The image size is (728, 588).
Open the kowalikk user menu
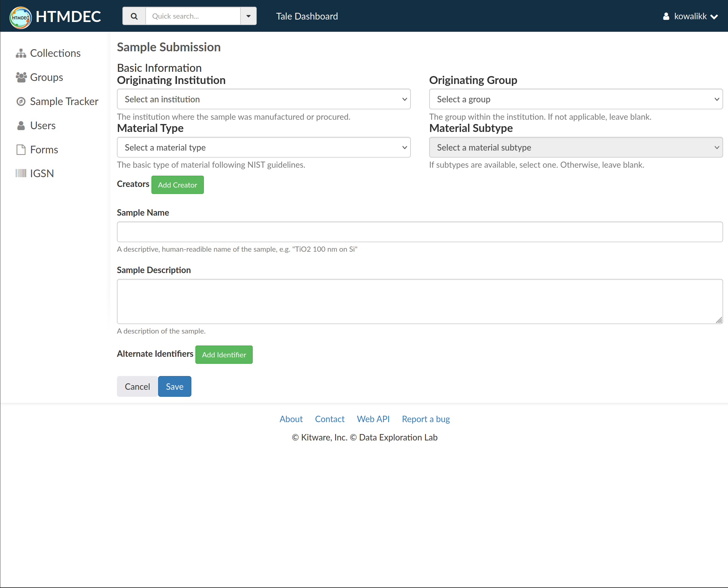[690, 16]
